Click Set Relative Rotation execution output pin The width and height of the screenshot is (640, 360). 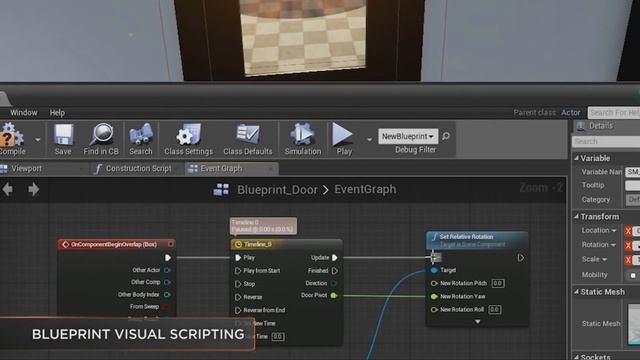coord(520,258)
